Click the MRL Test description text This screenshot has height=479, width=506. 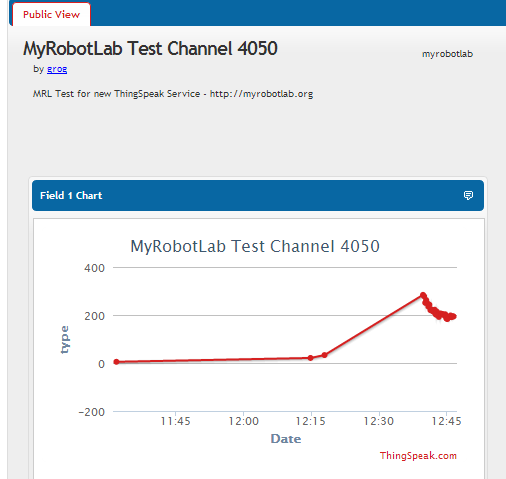(173, 94)
